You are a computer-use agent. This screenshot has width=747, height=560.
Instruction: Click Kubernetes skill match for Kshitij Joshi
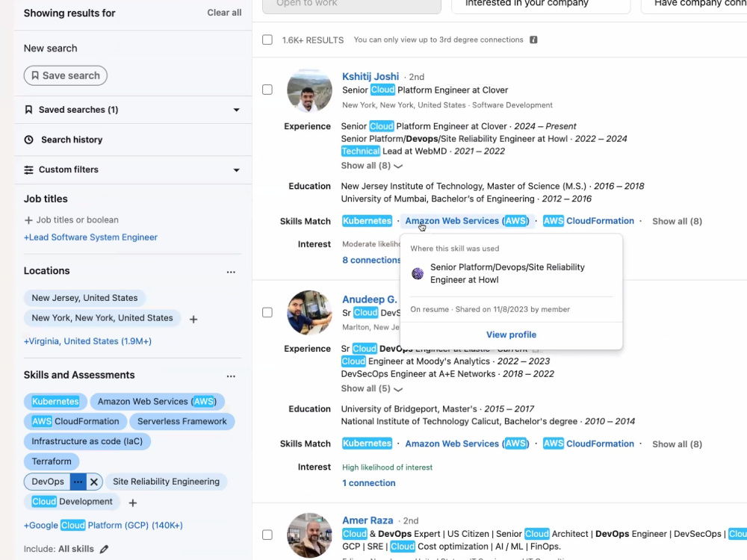[x=367, y=221]
